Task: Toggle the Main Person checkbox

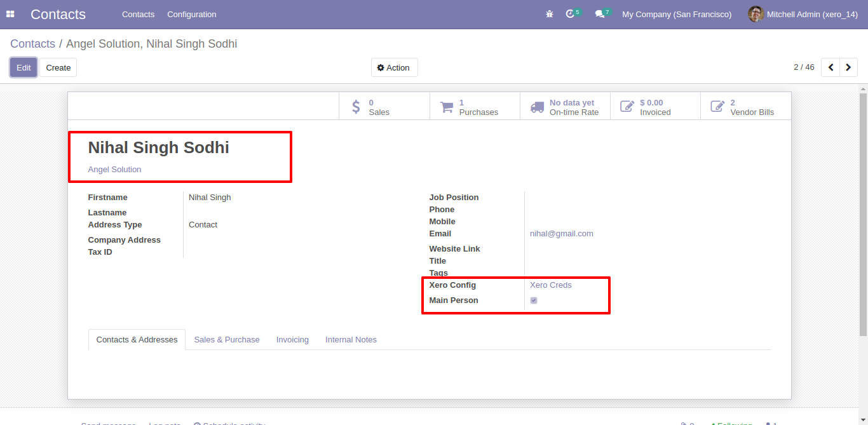Action: (534, 300)
